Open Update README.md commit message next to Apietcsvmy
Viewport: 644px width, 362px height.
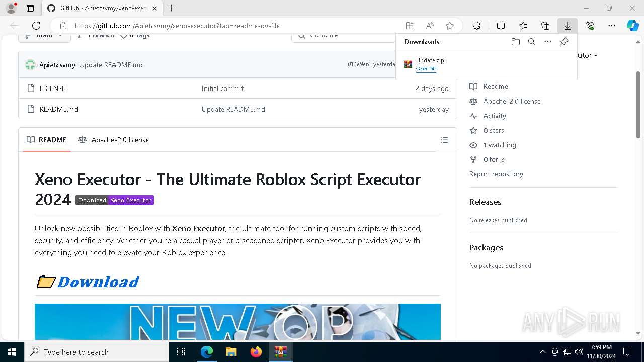[111, 65]
